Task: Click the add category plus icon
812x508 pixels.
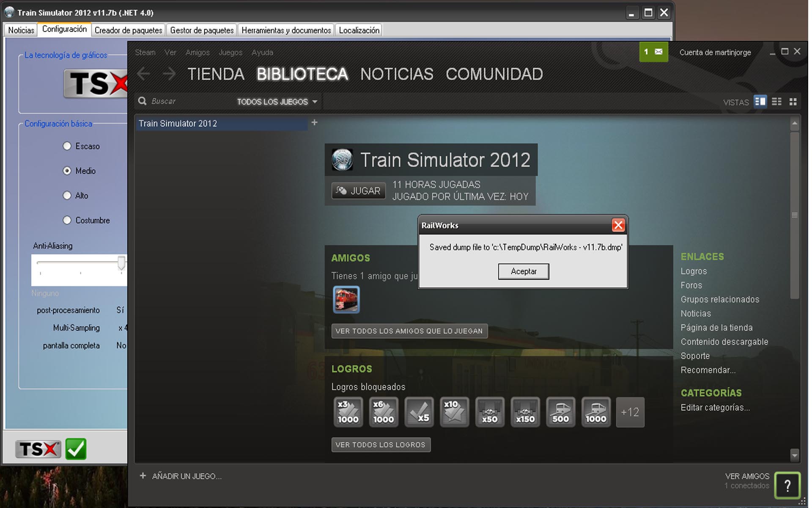Action: pyautogui.click(x=314, y=123)
